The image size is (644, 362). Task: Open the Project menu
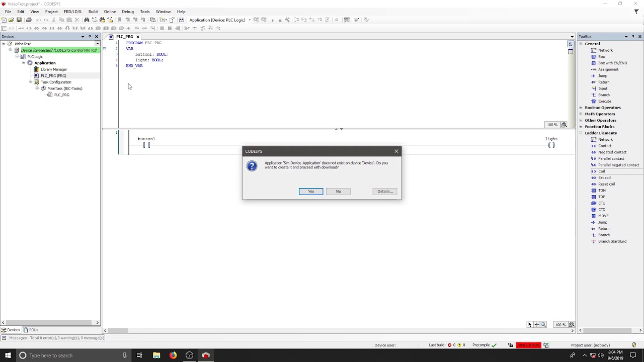(x=51, y=12)
